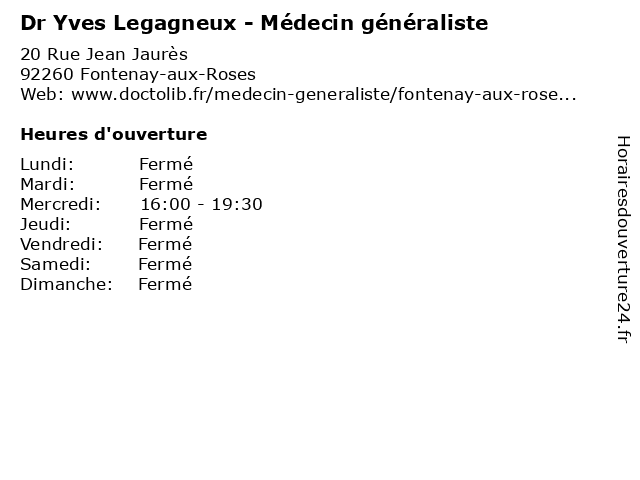Click the Dr Yves Legagneux title heading

[x=254, y=22]
